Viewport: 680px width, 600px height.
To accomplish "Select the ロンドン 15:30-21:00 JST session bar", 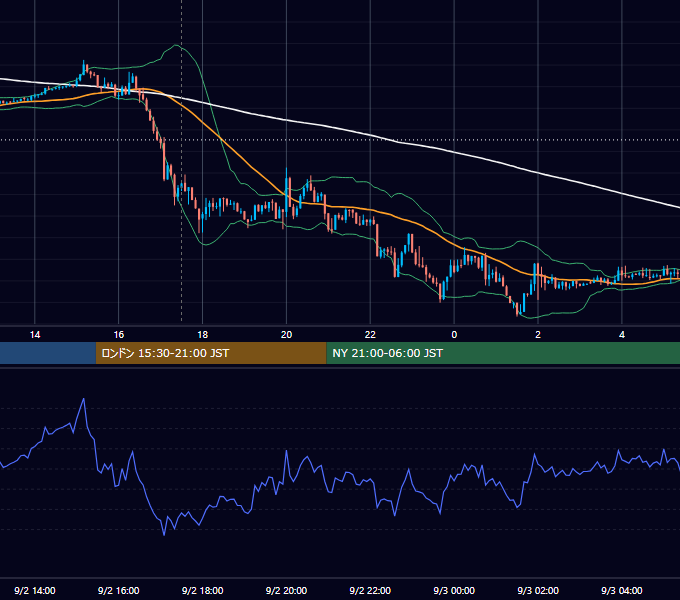I will coord(211,353).
